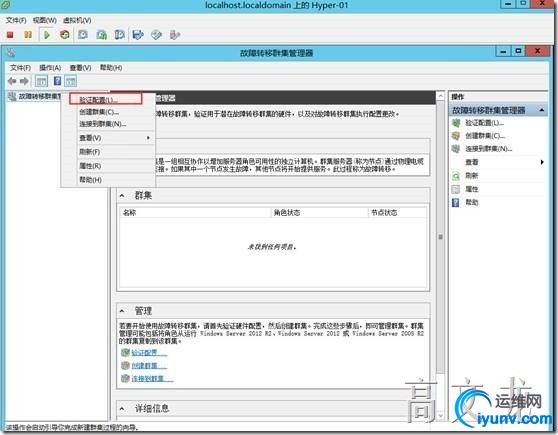
Task: Collapse the 故障转移群集管理器 Actions header
Action: [541, 110]
